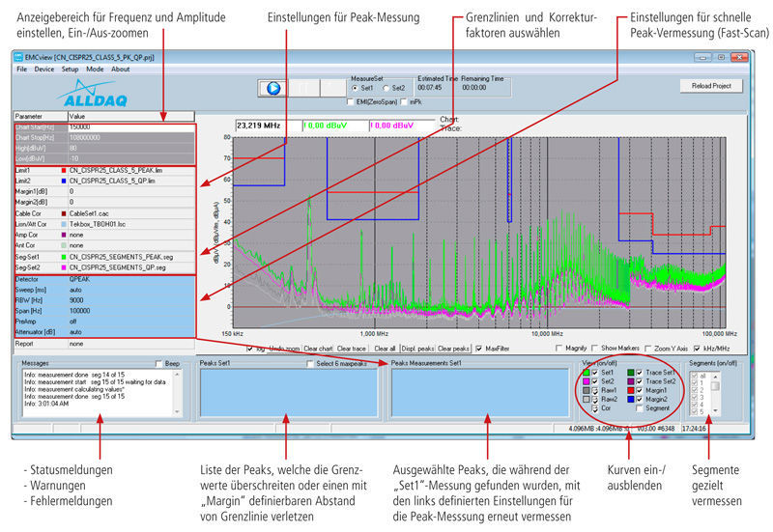Toggle the MaxFilter checkbox
The image size is (773, 532).
(480, 348)
